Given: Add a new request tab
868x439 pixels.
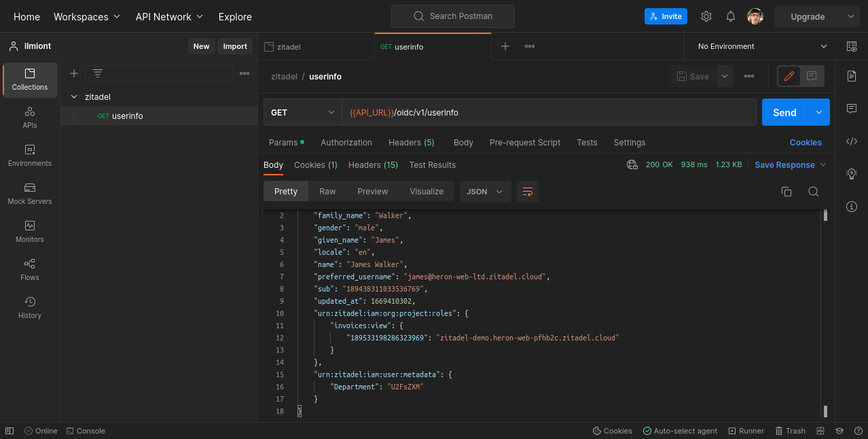Looking at the screenshot, I should tap(505, 46).
